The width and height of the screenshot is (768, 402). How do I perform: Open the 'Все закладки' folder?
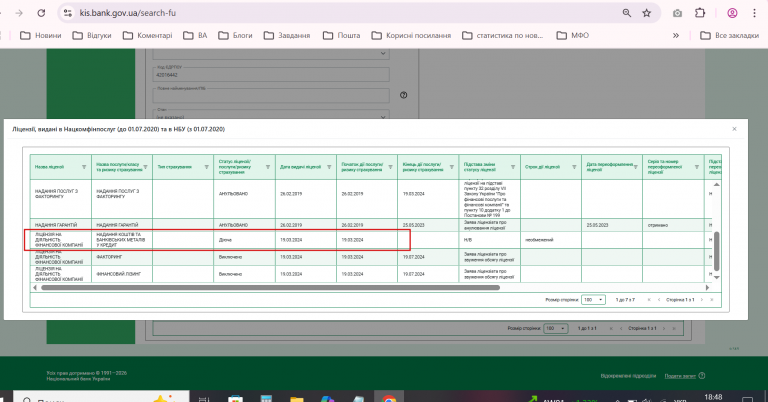point(729,35)
